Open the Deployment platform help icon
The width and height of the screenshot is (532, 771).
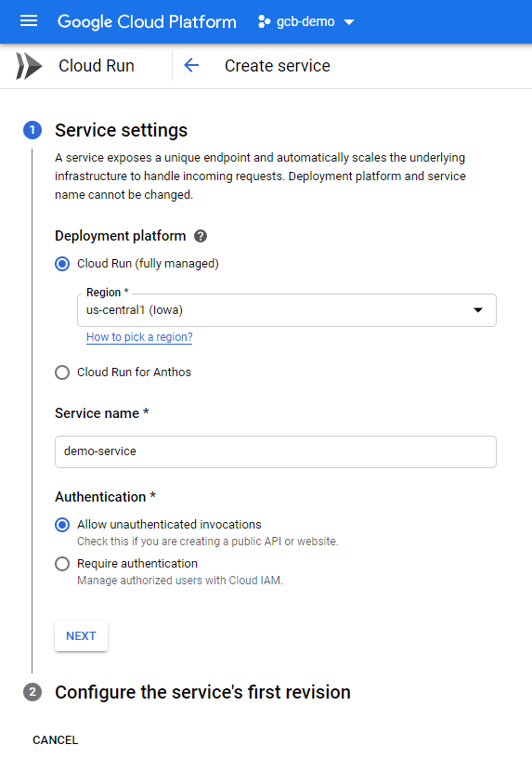click(201, 237)
